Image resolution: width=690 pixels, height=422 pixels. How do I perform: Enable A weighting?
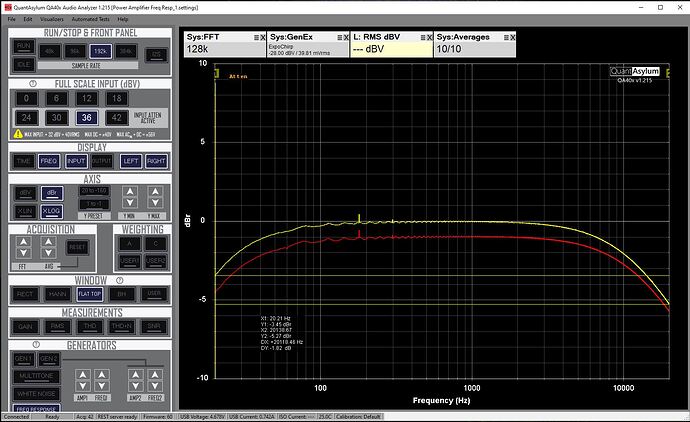[x=130, y=243]
